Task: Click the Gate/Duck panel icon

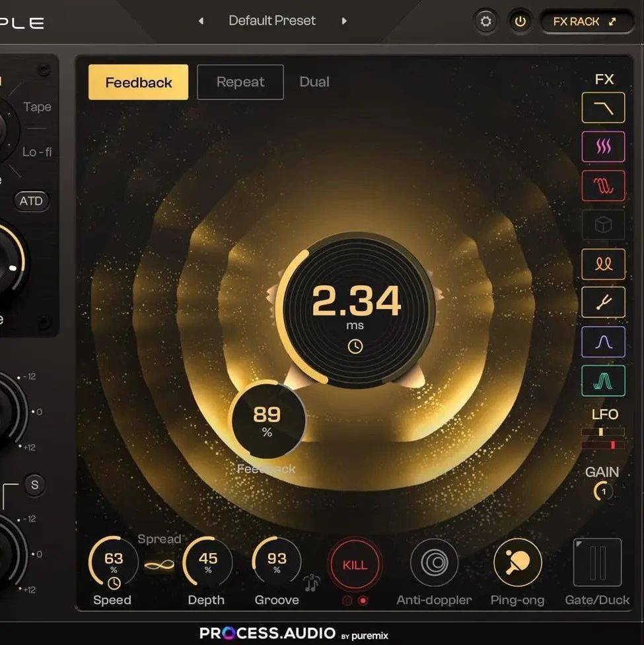Action: coord(596,563)
